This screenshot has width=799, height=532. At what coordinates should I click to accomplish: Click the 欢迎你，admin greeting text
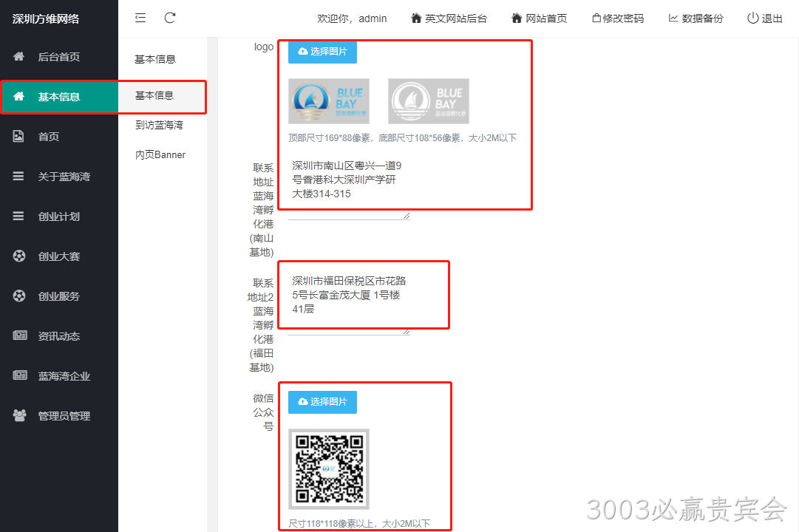click(x=352, y=18)
